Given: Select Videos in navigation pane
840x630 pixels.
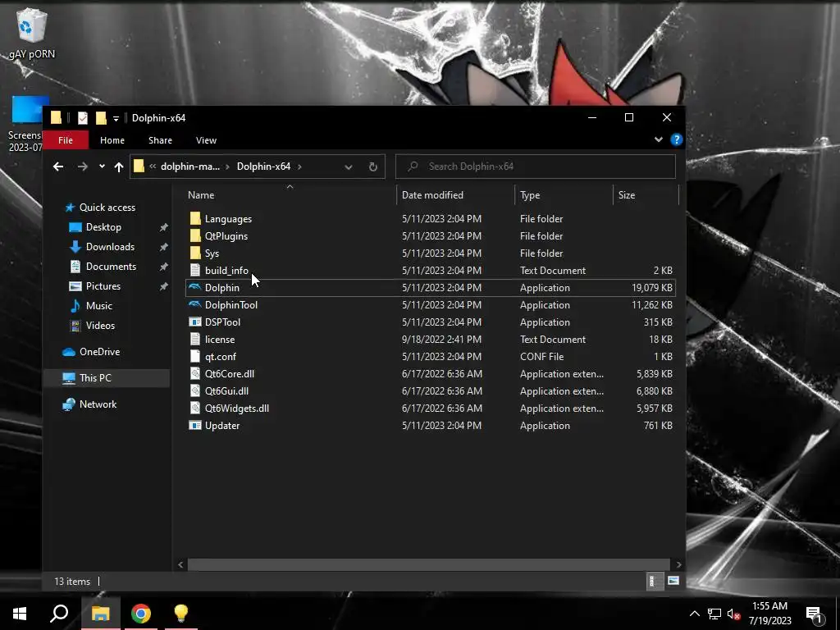Looking at the screenshot, I should [100, 326].
